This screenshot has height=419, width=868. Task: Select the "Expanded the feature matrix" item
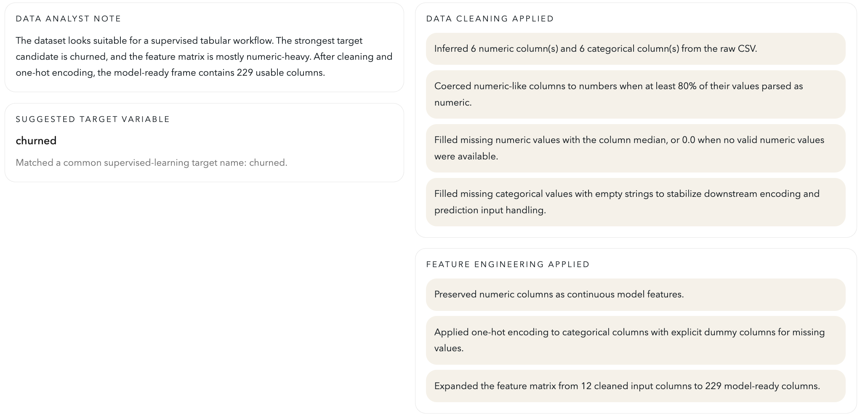pos(627,386)
